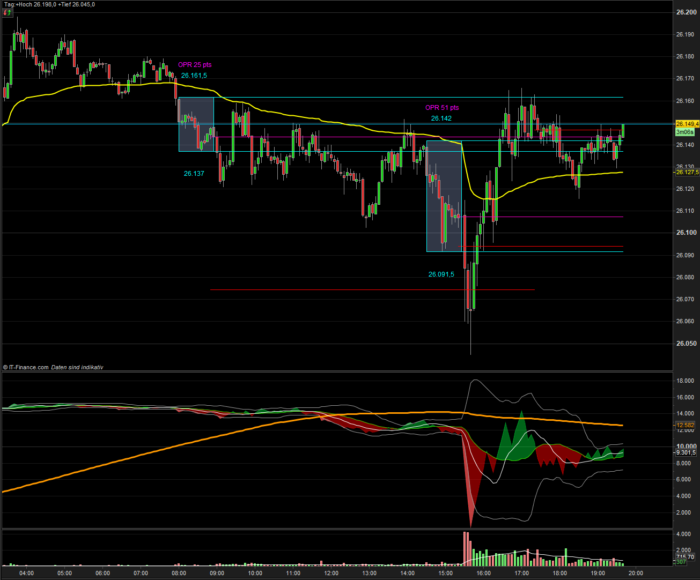The image size is (700, 580).
Task: Click the 20:00 time axis label
Action: click(636, 573)
